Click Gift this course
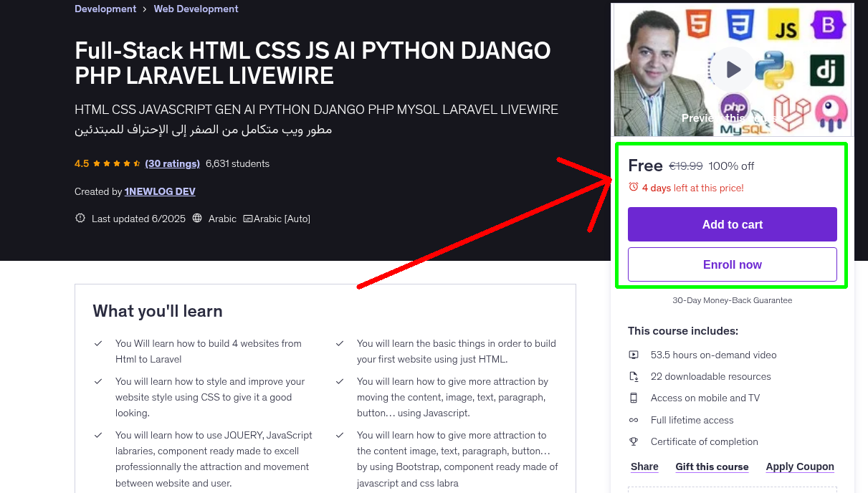Screen dimensions: 868x493 (712, 466)
